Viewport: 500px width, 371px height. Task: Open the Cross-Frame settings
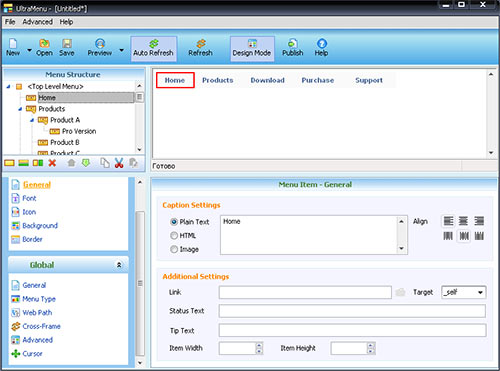tap(42, 326)
